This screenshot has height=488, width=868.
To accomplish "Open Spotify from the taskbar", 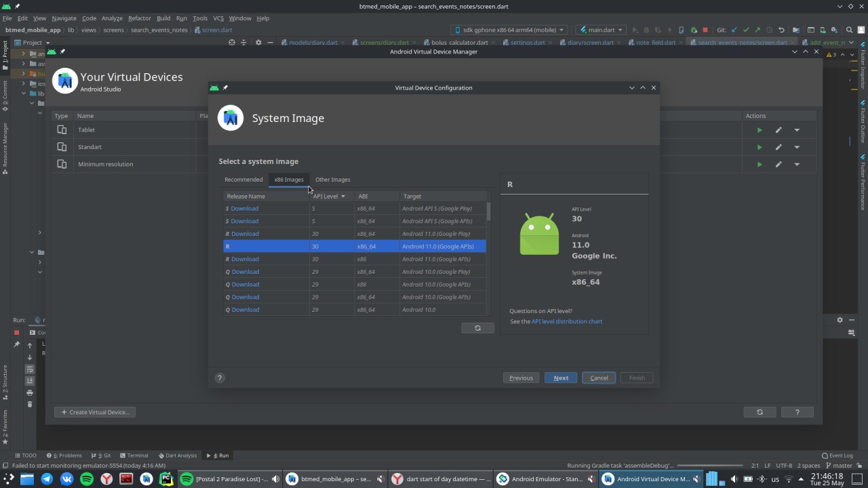I will pos(87,479).
